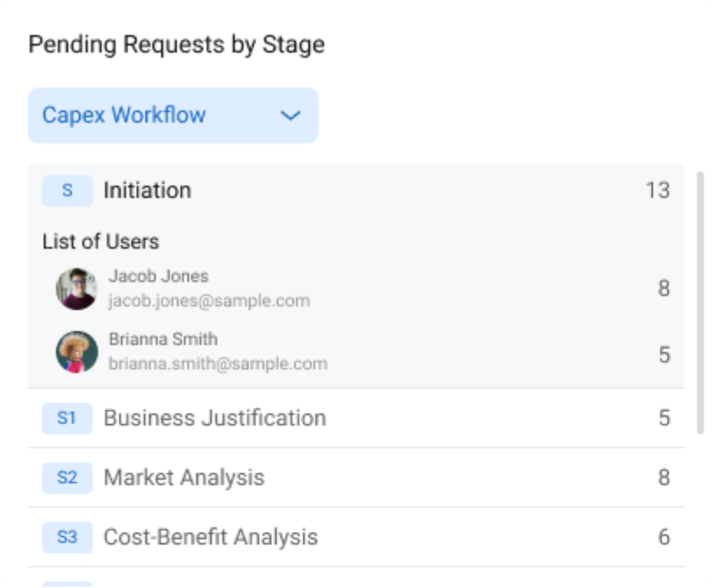Select the Jacob Jones user name

click(x=158, y=276)
